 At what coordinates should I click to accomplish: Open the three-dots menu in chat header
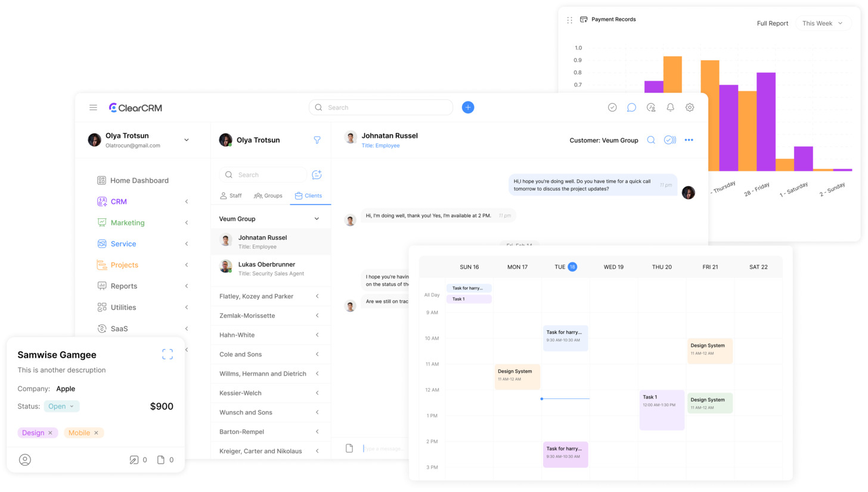point(689,140)
